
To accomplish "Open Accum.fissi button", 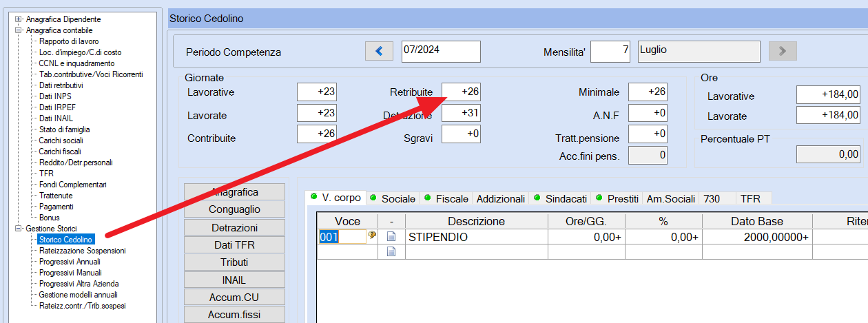I will 235,315.
